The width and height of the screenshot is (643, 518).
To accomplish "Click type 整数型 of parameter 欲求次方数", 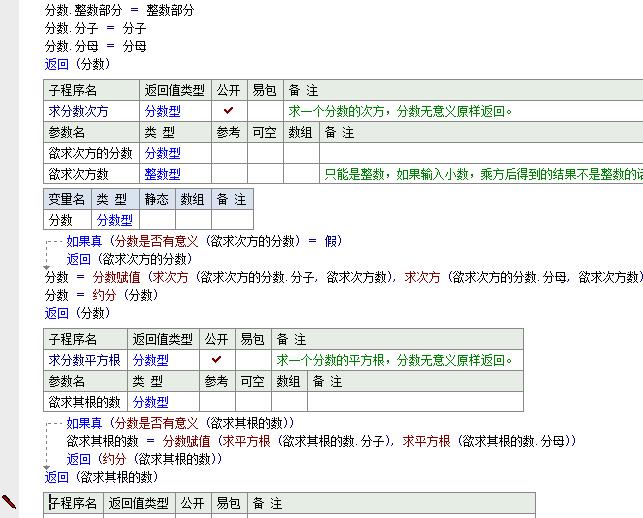I will coord(162,174).
